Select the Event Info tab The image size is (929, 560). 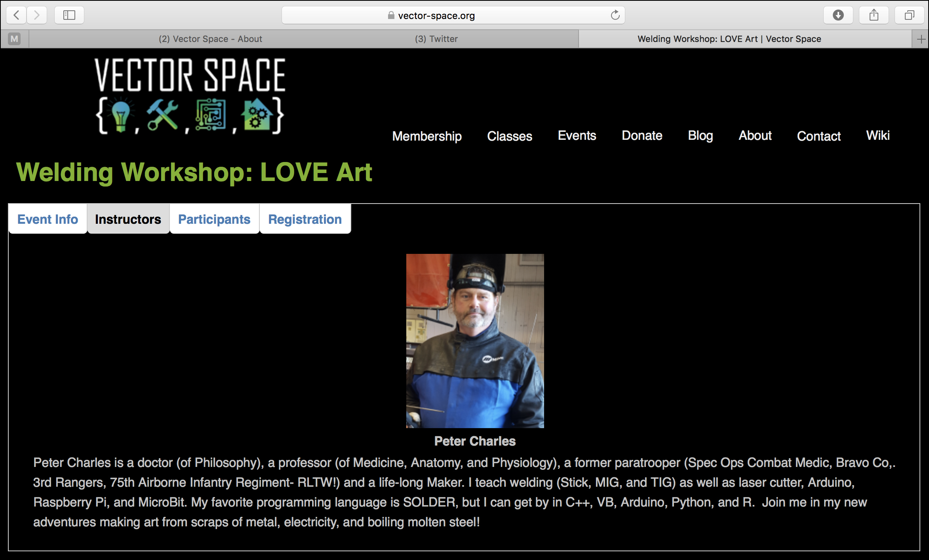click(x=48, y=219)
